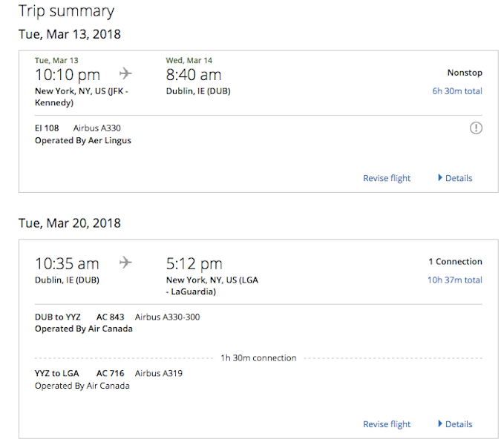
Task: Open the 6h 30m total duration link
Action: 456,91
